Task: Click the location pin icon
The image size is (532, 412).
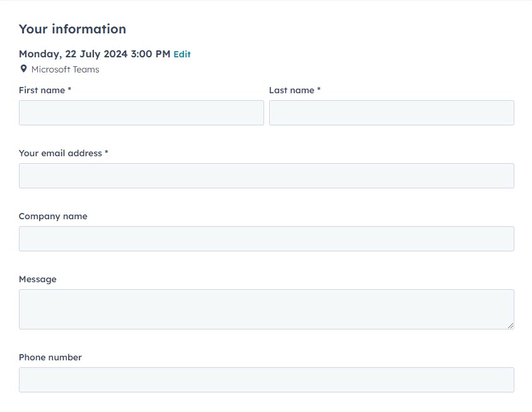Action: [x=23, y=69]
